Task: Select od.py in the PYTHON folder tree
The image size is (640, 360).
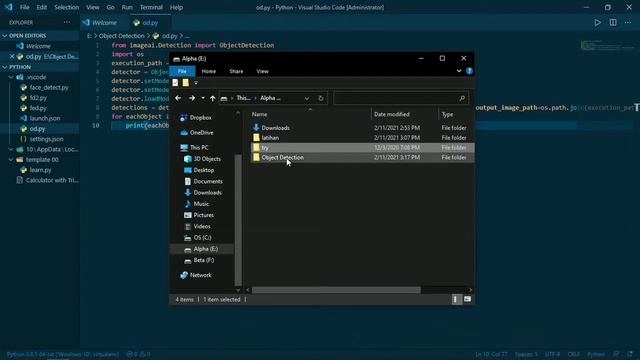Action: click(37, 129)
